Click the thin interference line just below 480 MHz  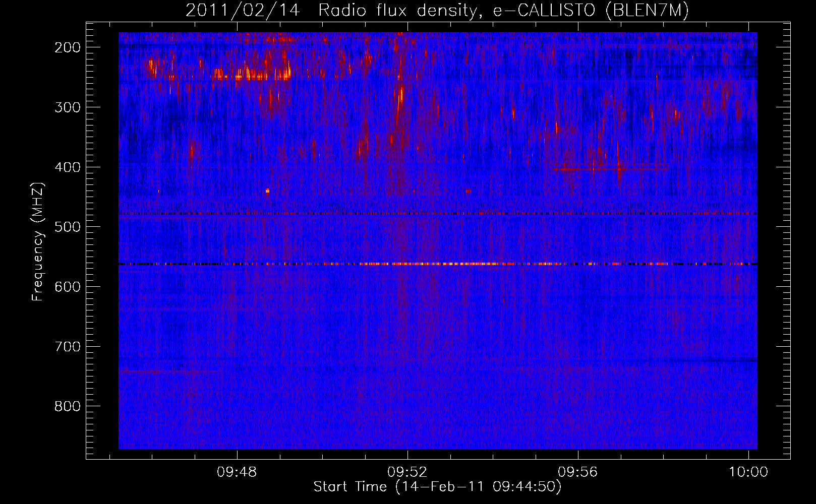[438, 214]
